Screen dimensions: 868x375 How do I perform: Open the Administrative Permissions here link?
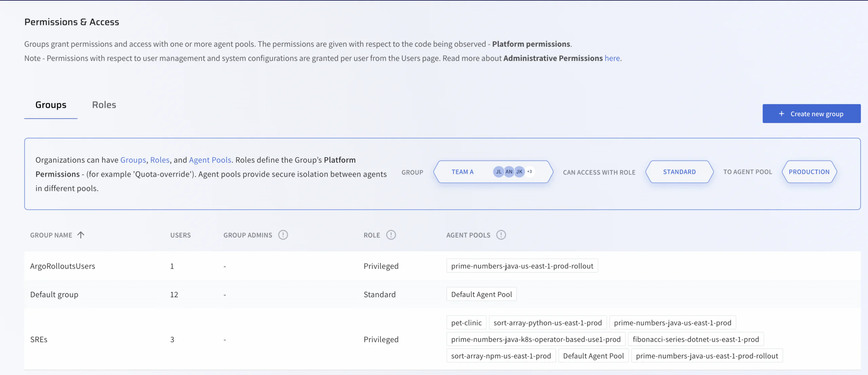(612, 58)
